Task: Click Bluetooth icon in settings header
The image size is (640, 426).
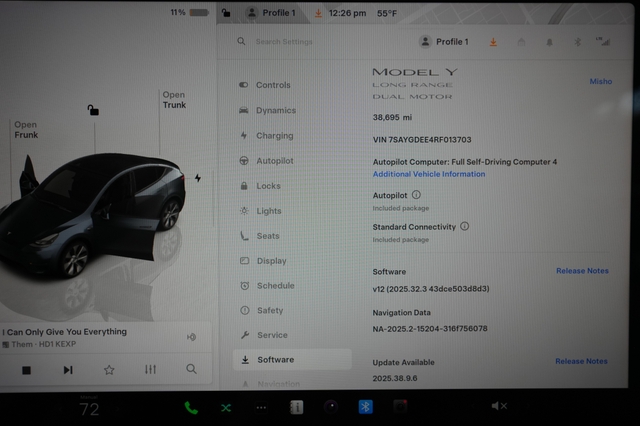Action: click(577, 42)
